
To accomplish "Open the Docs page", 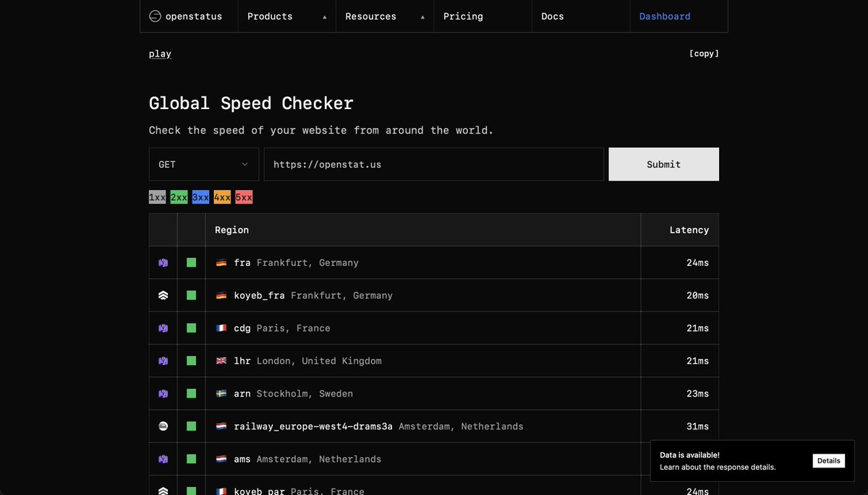I will pos(581,16).
